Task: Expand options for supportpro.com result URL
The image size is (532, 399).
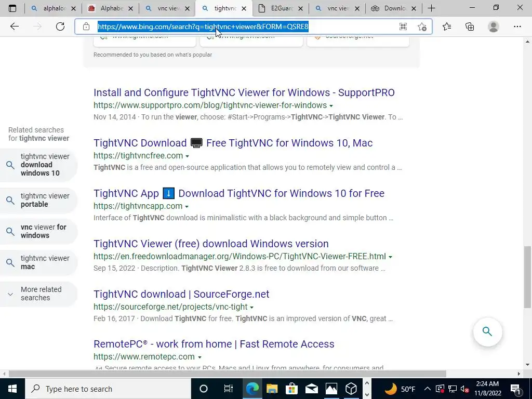Action: click(331, 106)
